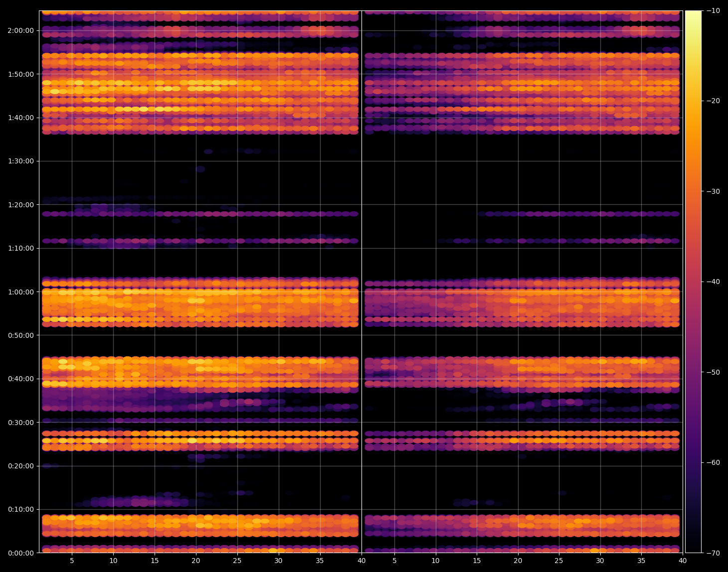
Task: Select the −70 colorbar tick label
Action: (x=713, y=553)
